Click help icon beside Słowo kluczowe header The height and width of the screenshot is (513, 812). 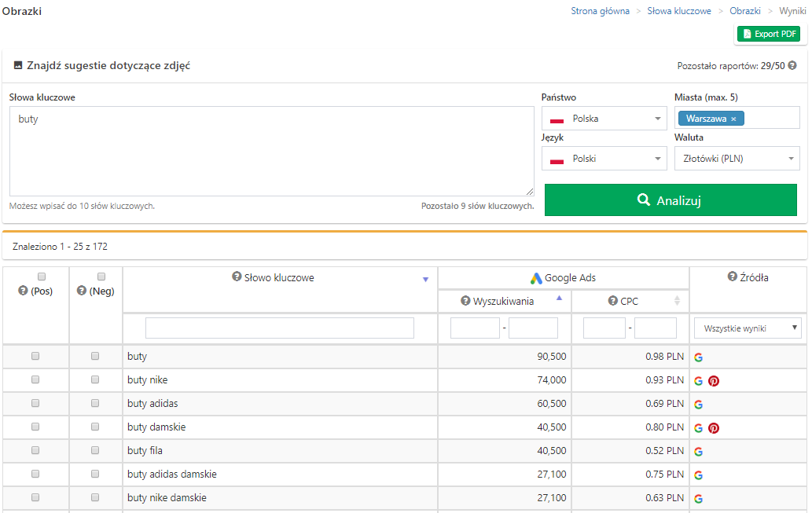[x=237, y=277]
